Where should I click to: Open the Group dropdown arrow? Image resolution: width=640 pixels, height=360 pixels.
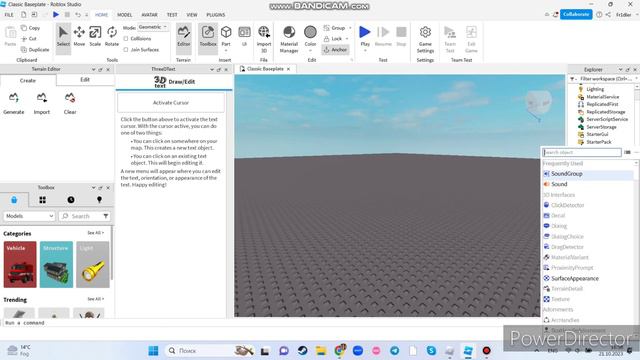click(x=350, y=28)
